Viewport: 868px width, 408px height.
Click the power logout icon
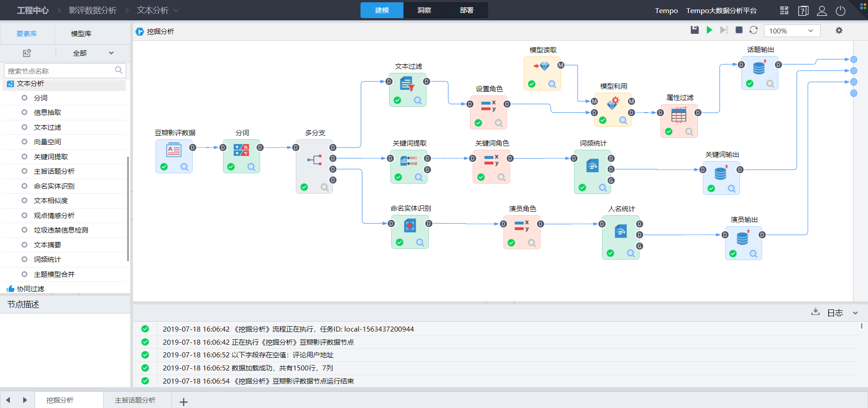(x=840, y=10)
